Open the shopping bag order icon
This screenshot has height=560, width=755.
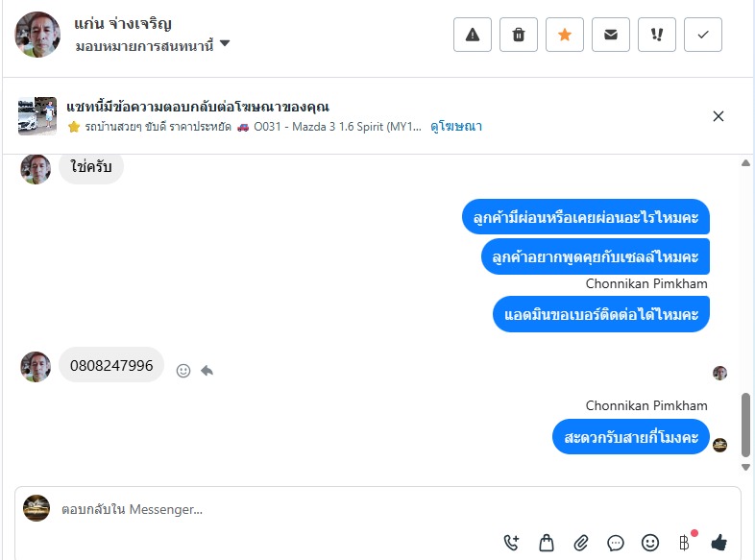pyautogui.click(x=546, y=543)
